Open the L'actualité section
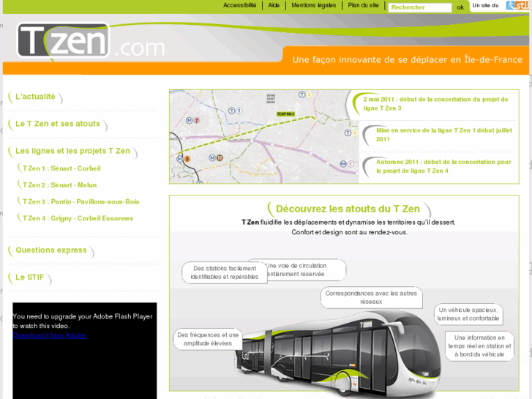This screenshot has width=532, height=399. tap(35, 97)
